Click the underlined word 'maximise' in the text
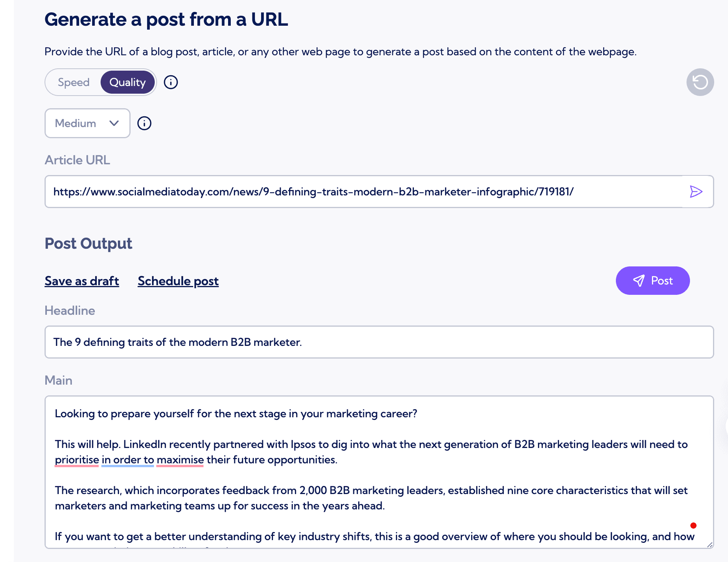 [x=179, y=460]
